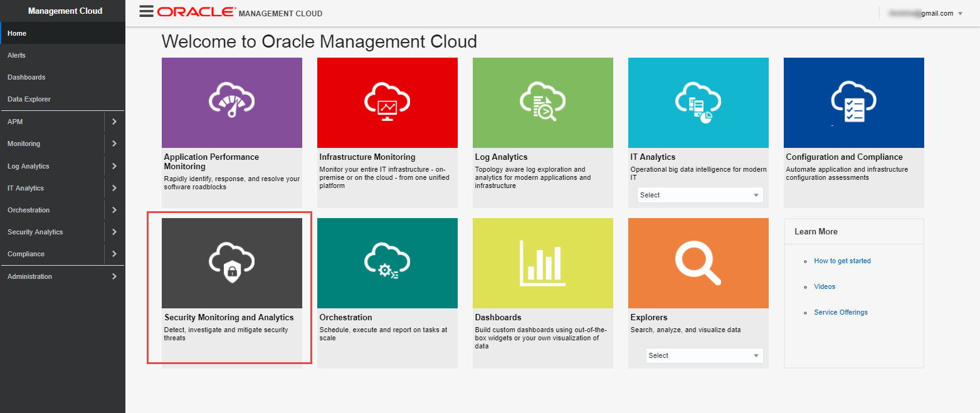
Task: Expand the Administration submenu chevron
Action: [114, 276]
